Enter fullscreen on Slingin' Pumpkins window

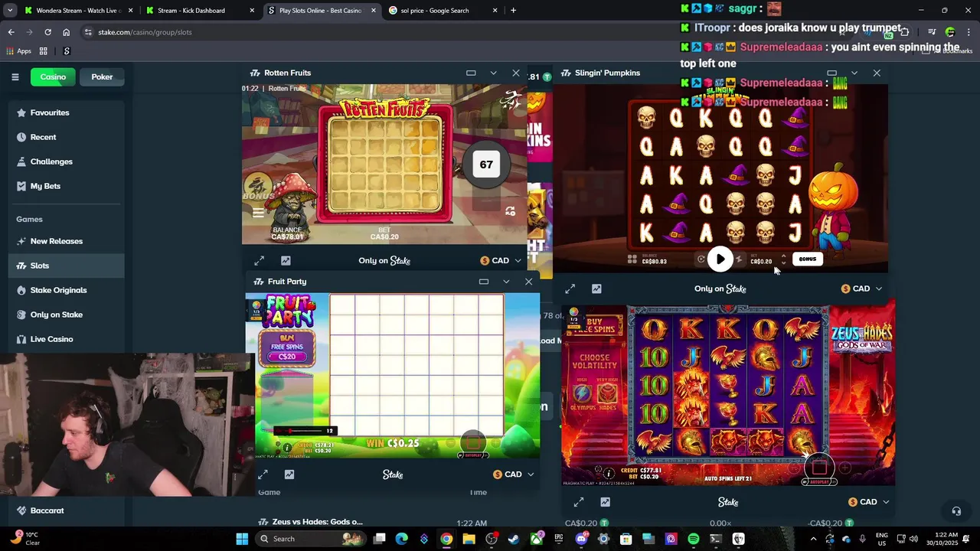point(570,289)
